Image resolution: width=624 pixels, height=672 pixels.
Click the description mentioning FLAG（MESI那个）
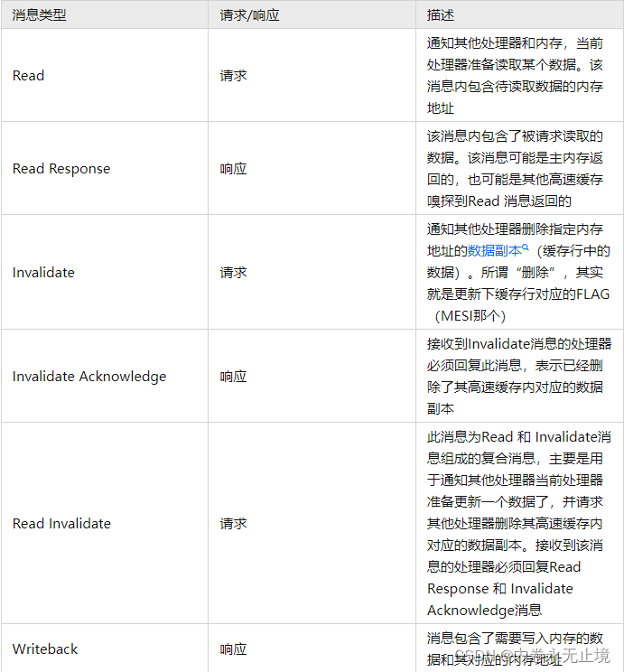[518, 273]
